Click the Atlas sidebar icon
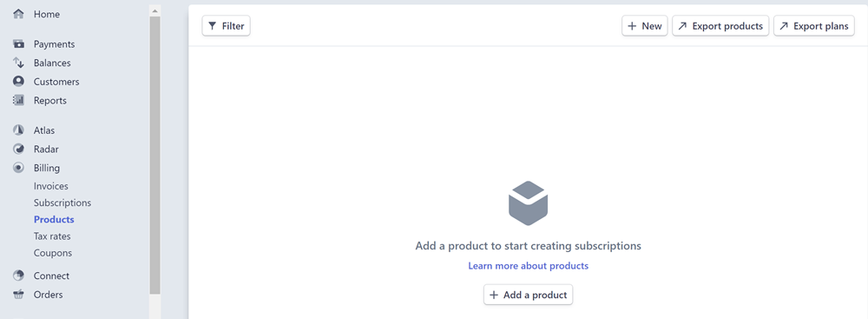This screenshot has width=868, height=319. [19, 130]
